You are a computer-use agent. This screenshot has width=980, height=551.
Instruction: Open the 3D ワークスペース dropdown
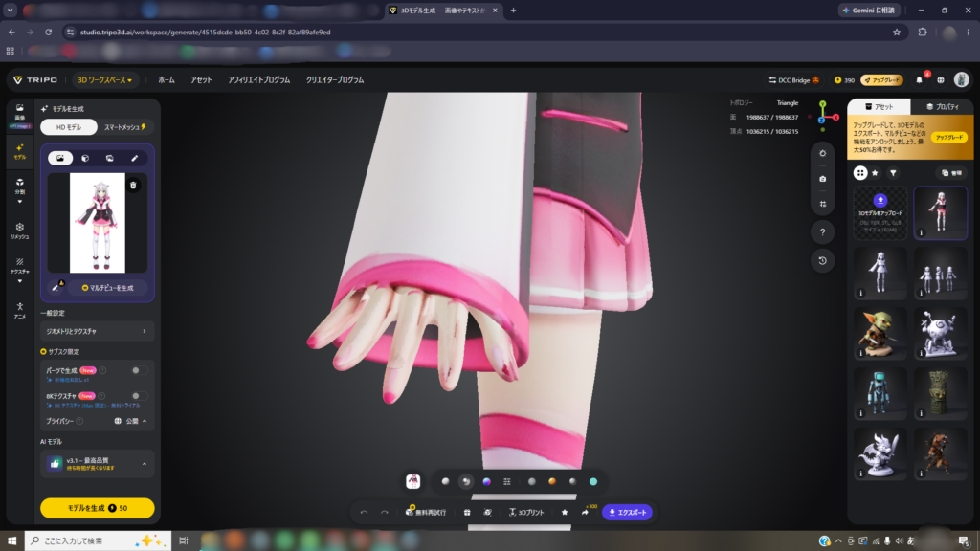click(104, 80)
